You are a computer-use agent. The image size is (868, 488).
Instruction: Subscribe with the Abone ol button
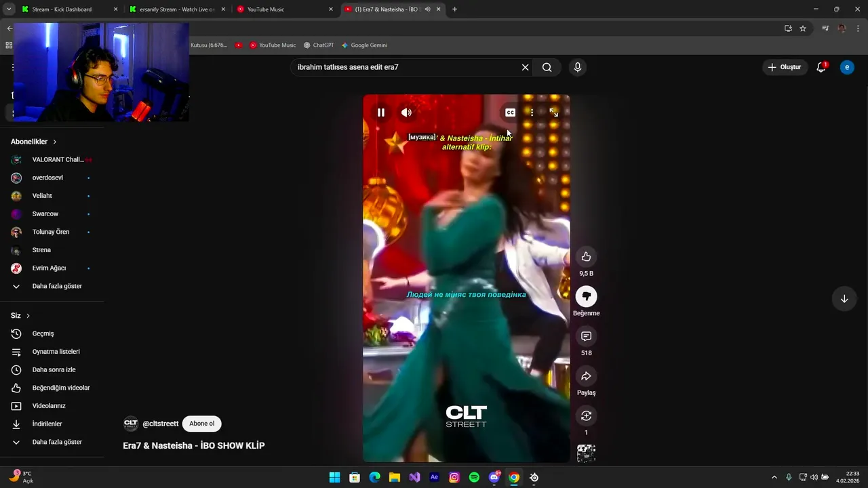point(201,424)
